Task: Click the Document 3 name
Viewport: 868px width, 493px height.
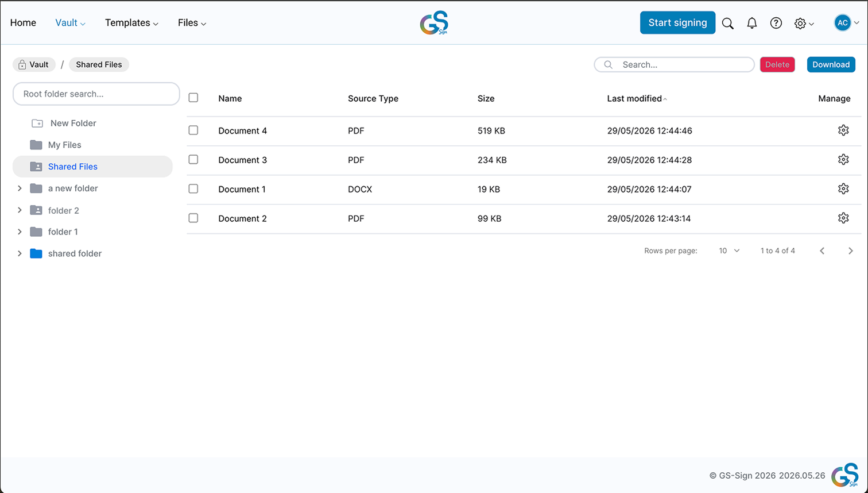Action: pos(242,160)
